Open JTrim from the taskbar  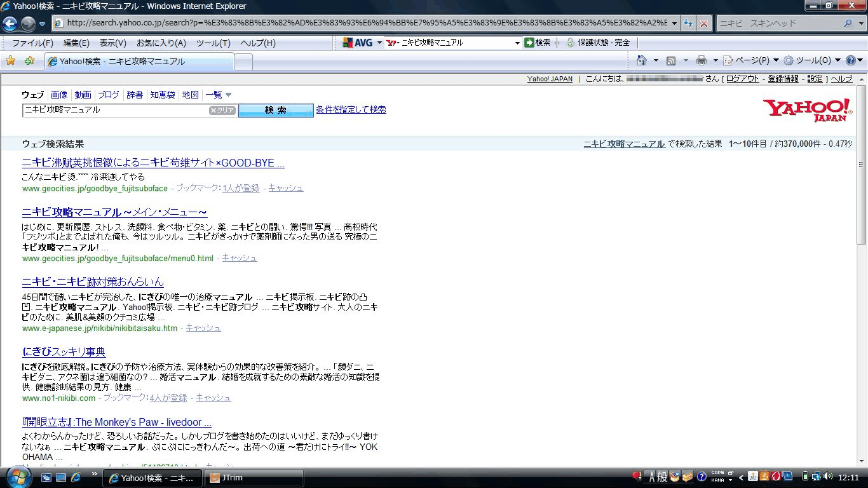pos(254,478)
